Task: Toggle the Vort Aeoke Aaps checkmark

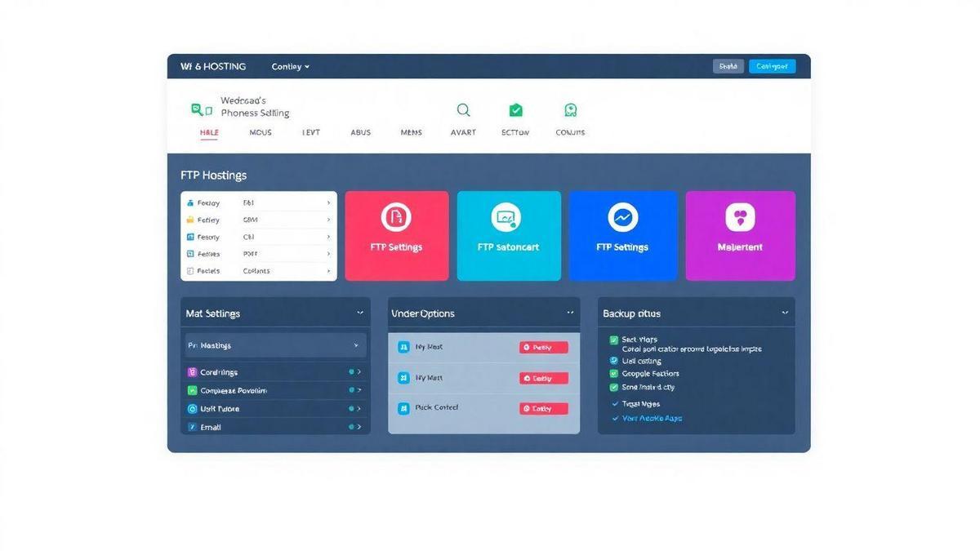Action: tap(615, 418)
